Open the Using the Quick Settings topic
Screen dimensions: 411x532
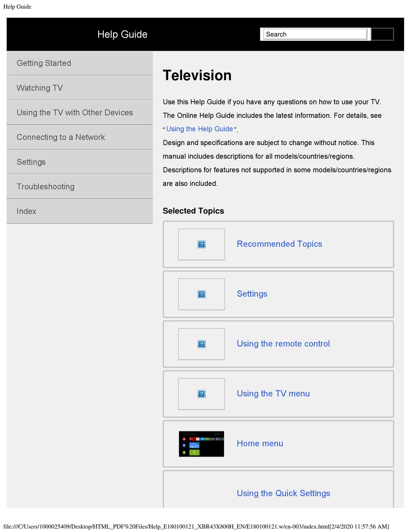(283, 493)
